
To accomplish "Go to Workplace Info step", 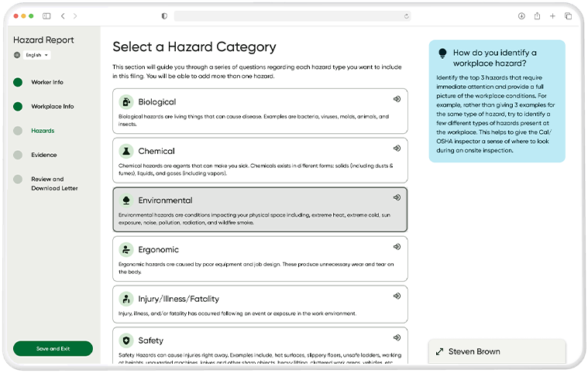I will coord(53,106).
